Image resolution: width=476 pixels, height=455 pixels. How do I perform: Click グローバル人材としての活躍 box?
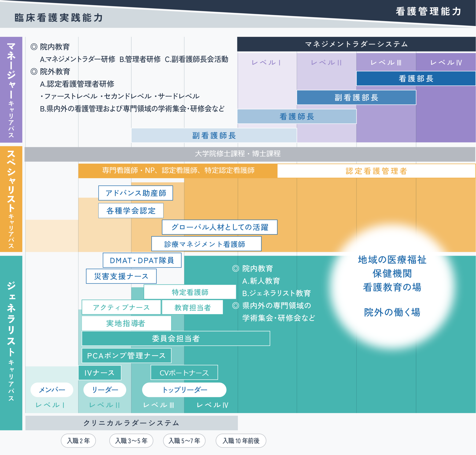point(219,227)
